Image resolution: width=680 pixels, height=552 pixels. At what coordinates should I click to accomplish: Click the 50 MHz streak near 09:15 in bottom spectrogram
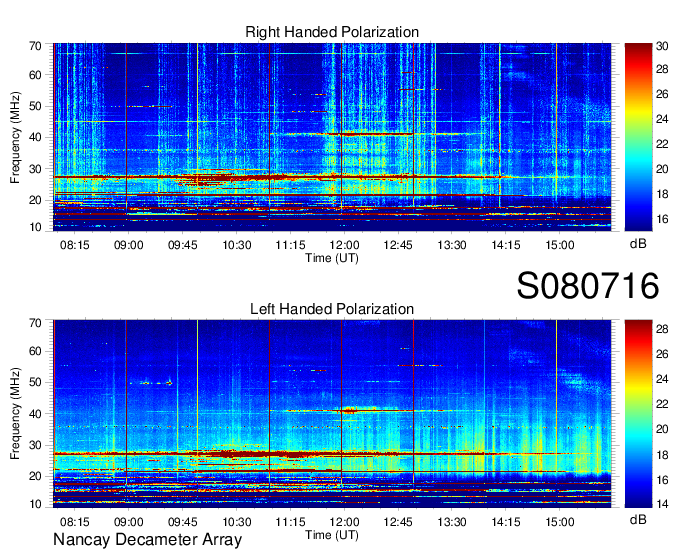[152, 383]
